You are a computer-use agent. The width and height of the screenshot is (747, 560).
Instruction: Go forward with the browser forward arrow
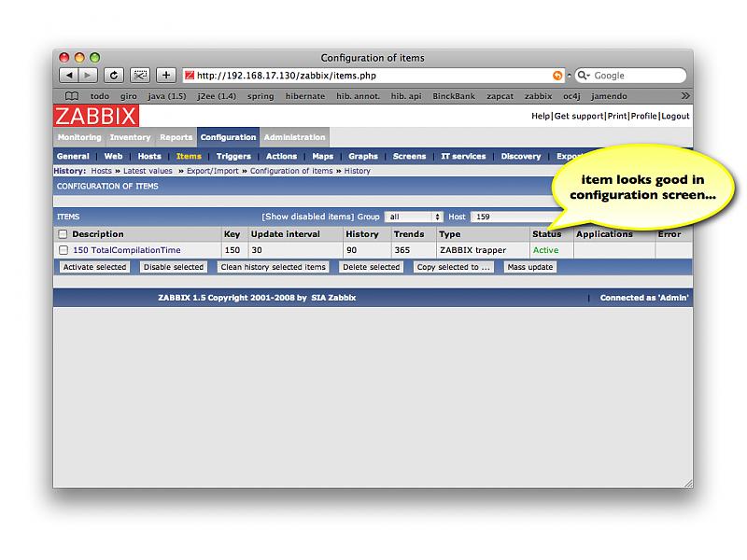point(88,76)
